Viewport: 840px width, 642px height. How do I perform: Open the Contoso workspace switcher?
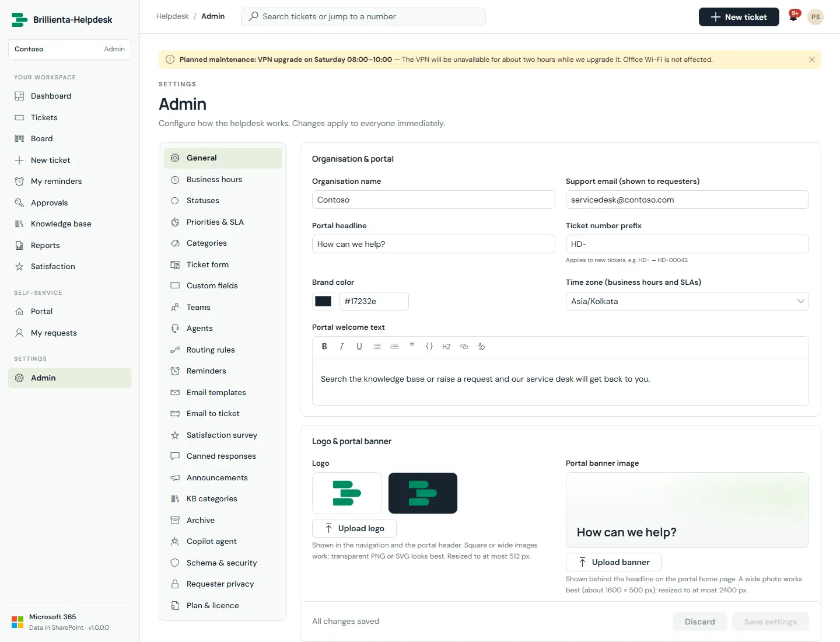pyautogui.click(x=69, y=49)
